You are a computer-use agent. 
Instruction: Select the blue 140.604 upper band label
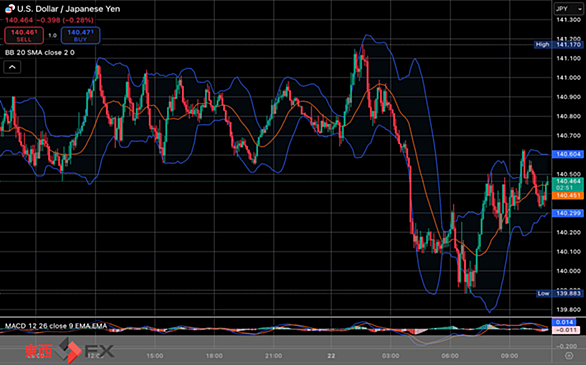click(568, 154)
